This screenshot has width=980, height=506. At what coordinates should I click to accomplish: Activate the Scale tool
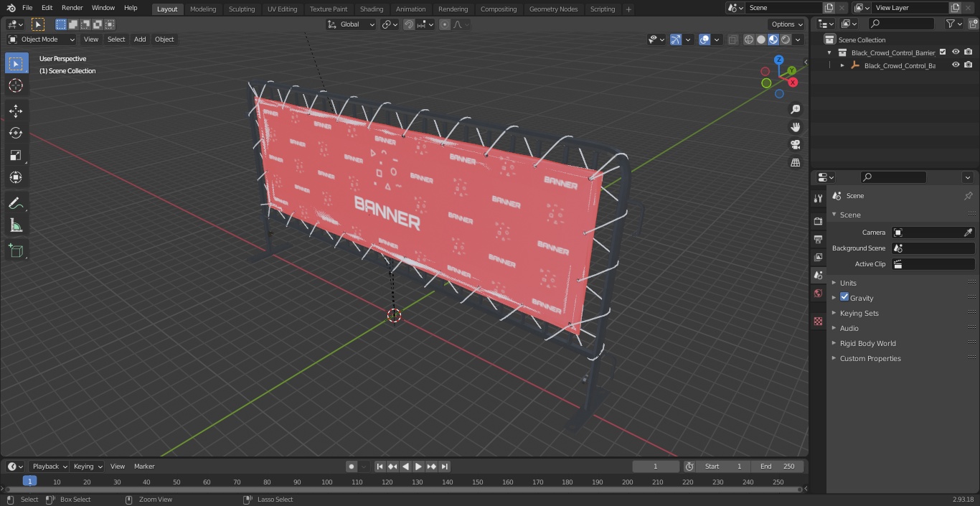[x=16, y=155]
